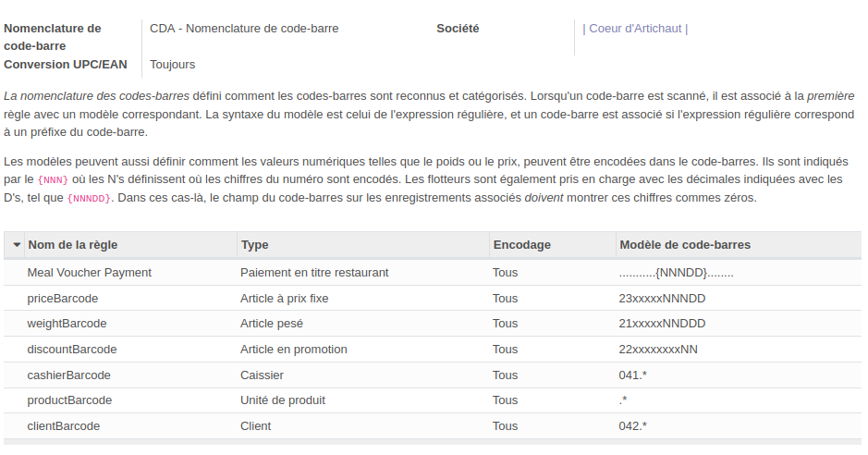Sort by Encodage column header
This screenshot has width=868, height=455.
(x=521, y=245)
